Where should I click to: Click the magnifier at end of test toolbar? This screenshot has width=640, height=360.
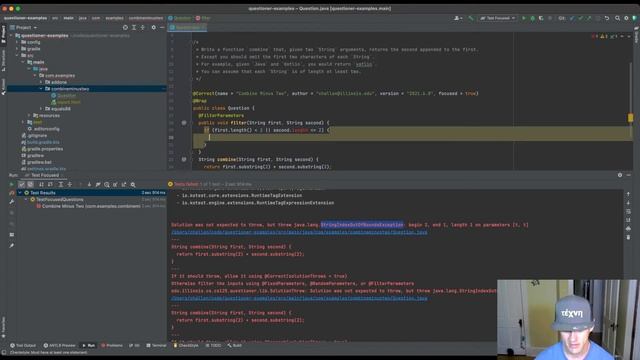133,184
